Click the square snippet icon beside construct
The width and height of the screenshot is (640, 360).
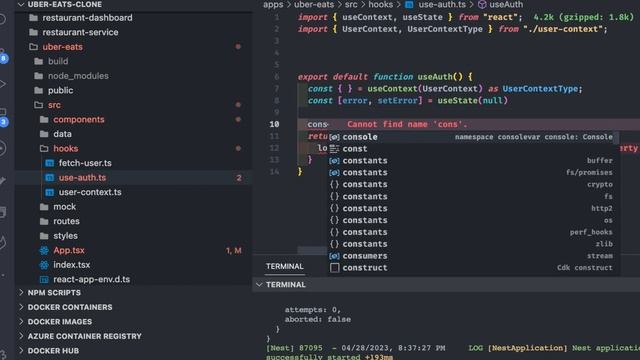point(334,268)
